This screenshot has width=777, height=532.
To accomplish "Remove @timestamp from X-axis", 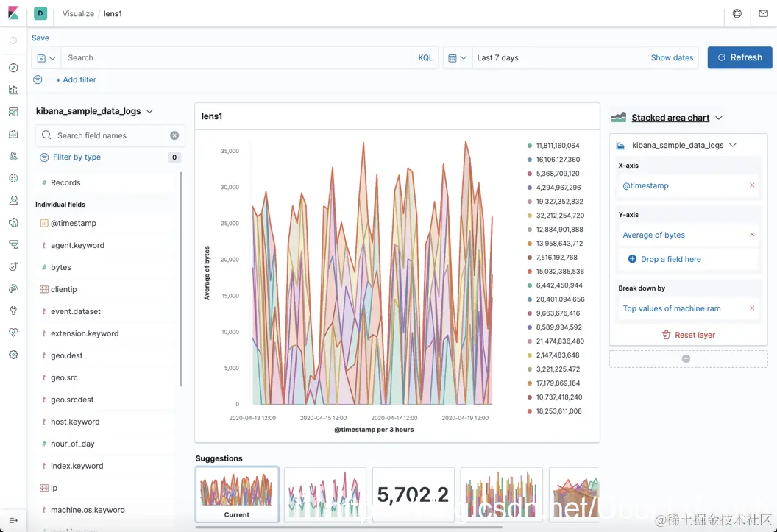I will 752,185.
